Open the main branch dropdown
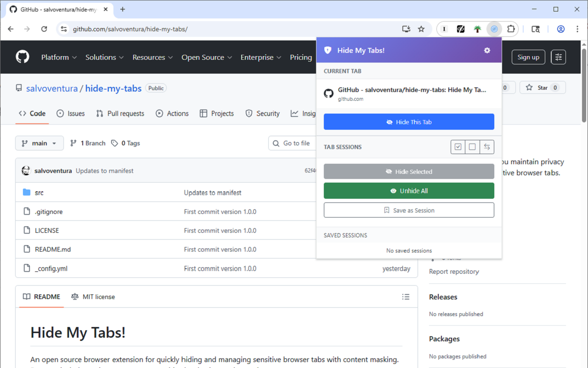 coord(39,143)
